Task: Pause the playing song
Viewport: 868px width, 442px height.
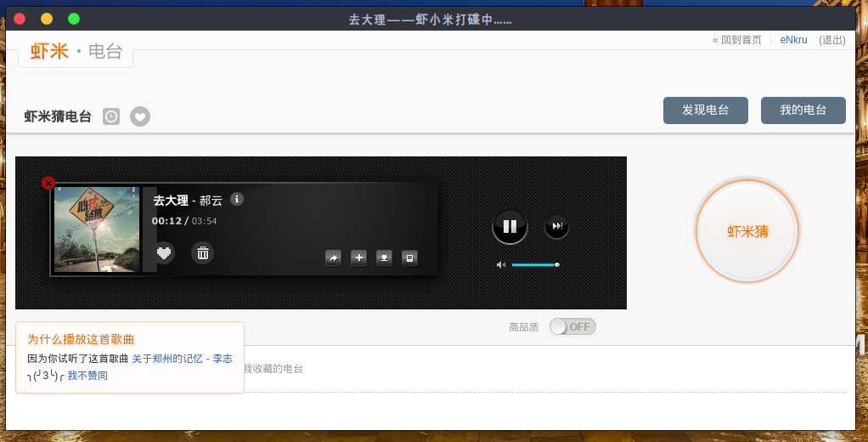Action: point(510,227)
